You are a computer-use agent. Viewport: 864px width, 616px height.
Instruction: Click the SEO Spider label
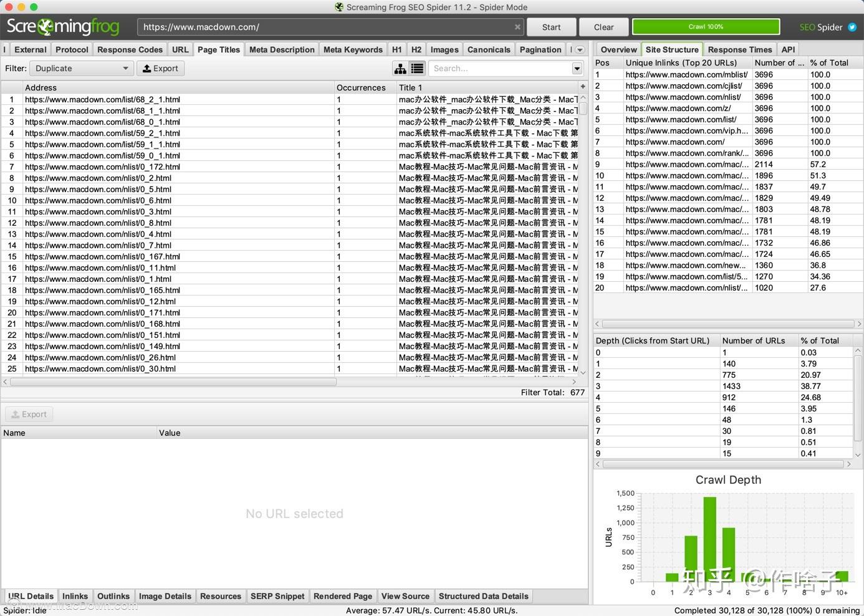click(x=821, y=27)
